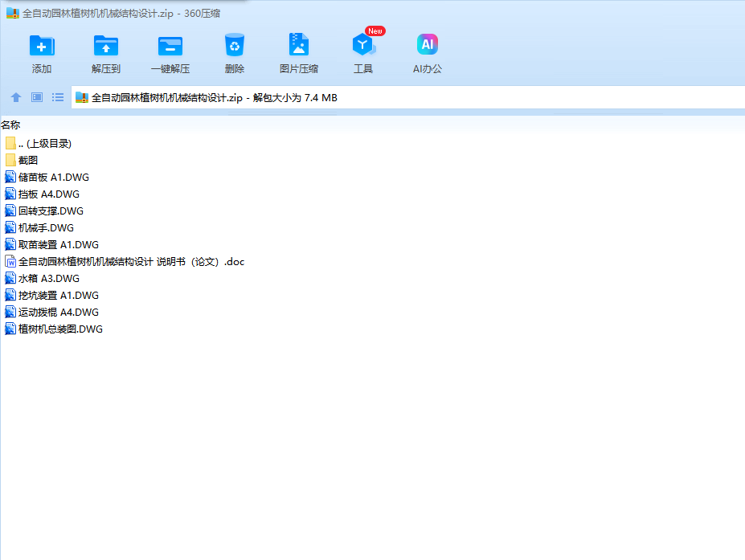Select file 挖坑装置 A1.DWG

click(x=51, y=296)
